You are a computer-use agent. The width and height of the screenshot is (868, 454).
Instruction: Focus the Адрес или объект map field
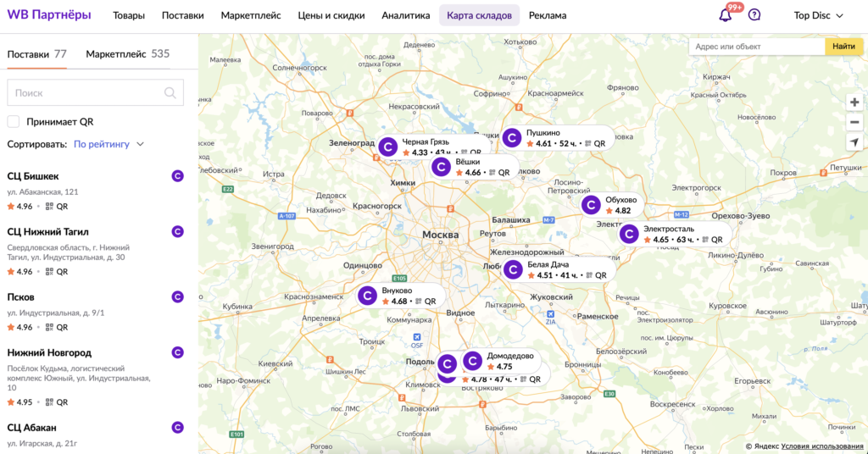757,47
